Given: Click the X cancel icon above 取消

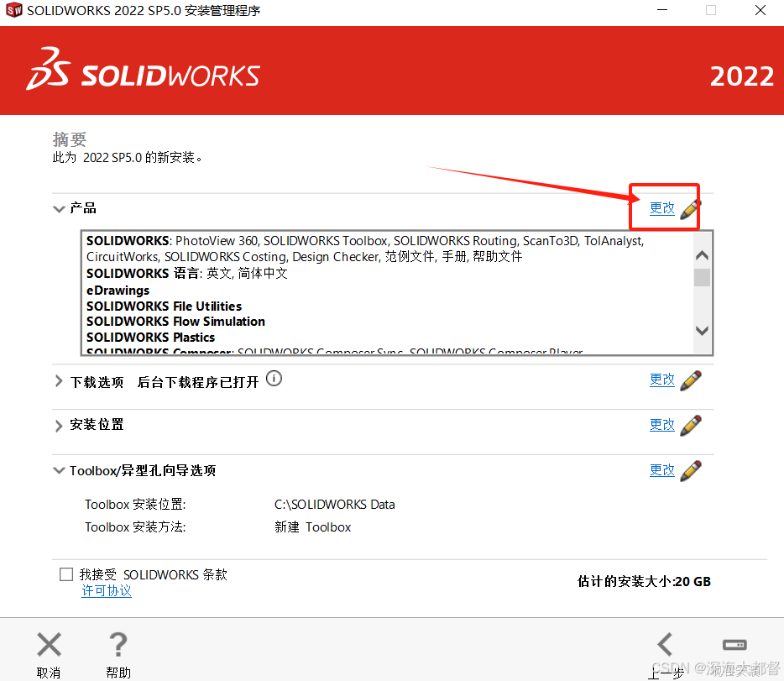Looking at the screenshot, I should (49, 644).
